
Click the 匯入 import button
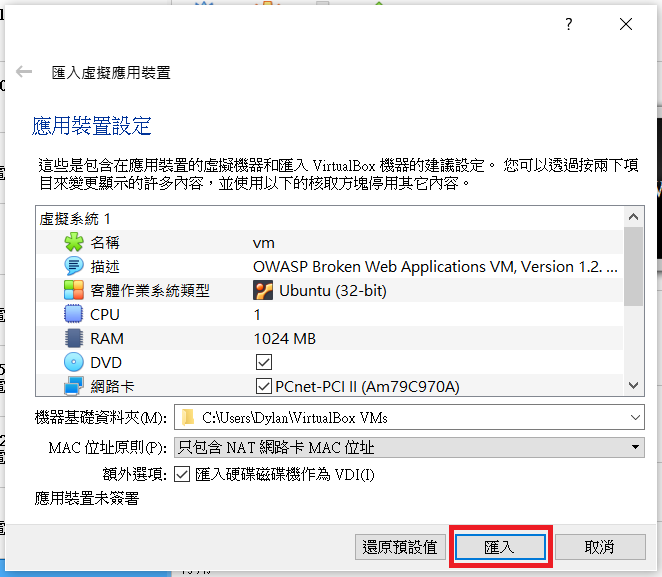(x=500, y=547)
